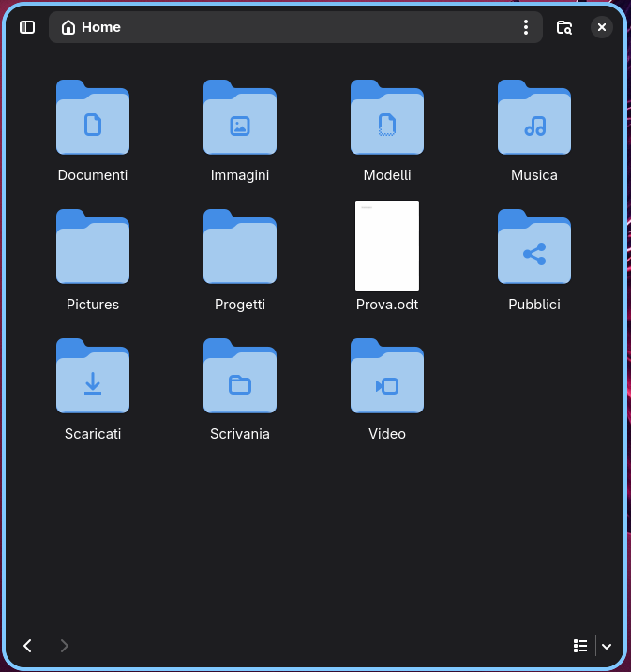Screen dimensions: 631x672
Task: Click the "Immagini" label
Action: tap(240, 175)
